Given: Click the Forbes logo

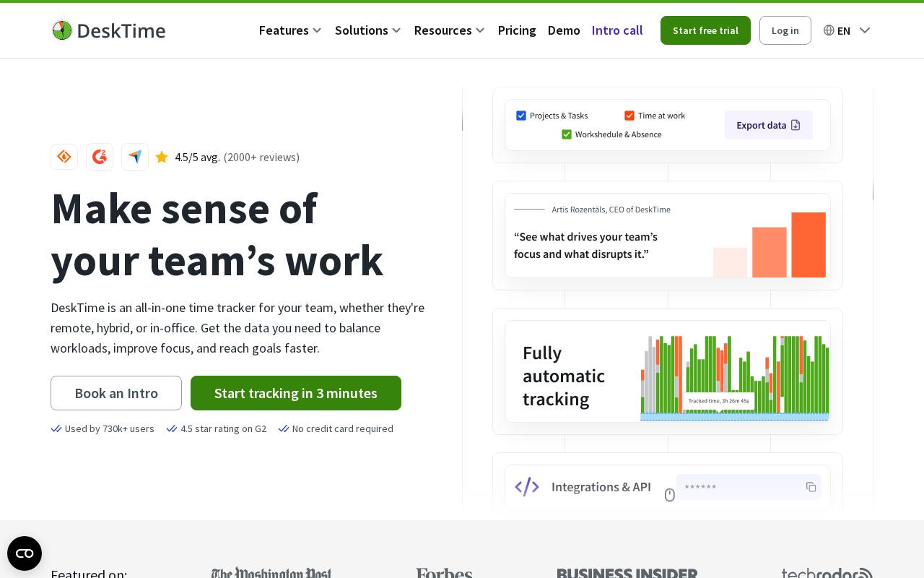Looking at the screenshot, I should point(444,574).
